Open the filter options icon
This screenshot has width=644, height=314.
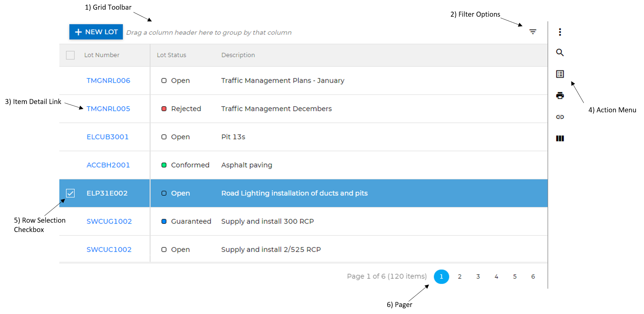tap(533, 31)
